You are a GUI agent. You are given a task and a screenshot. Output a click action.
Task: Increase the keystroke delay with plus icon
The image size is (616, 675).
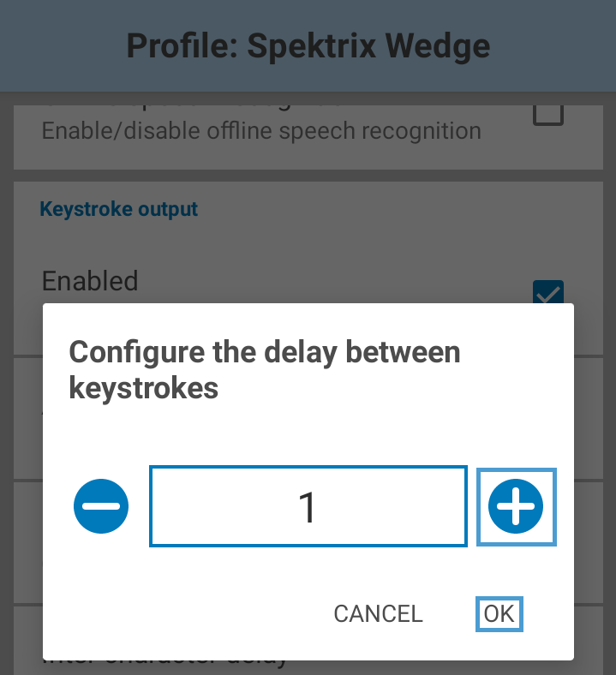click(x=516, y=506)
